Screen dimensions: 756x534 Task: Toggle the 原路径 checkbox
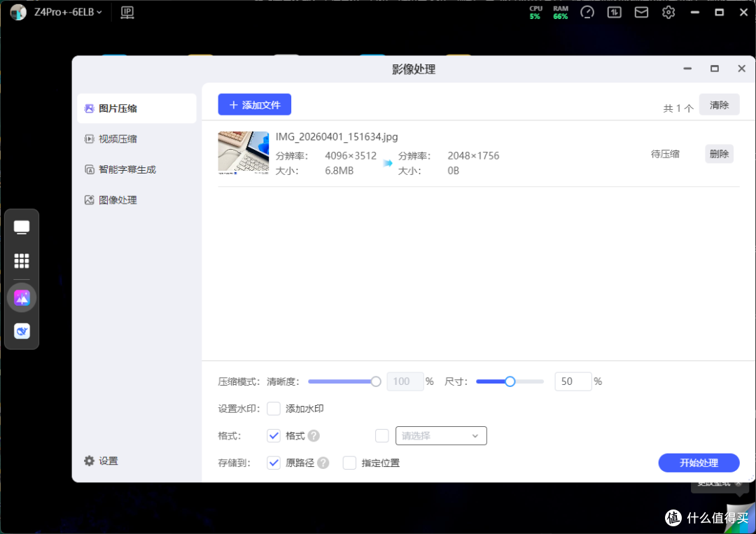274,463
